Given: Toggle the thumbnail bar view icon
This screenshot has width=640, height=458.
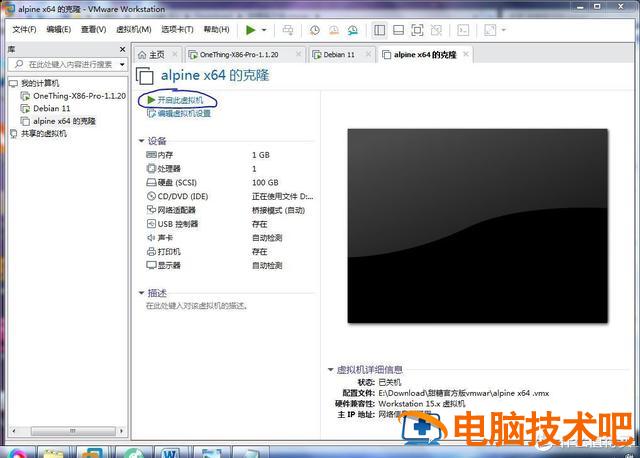Looking at the screenshot, I should coord(398,30).
